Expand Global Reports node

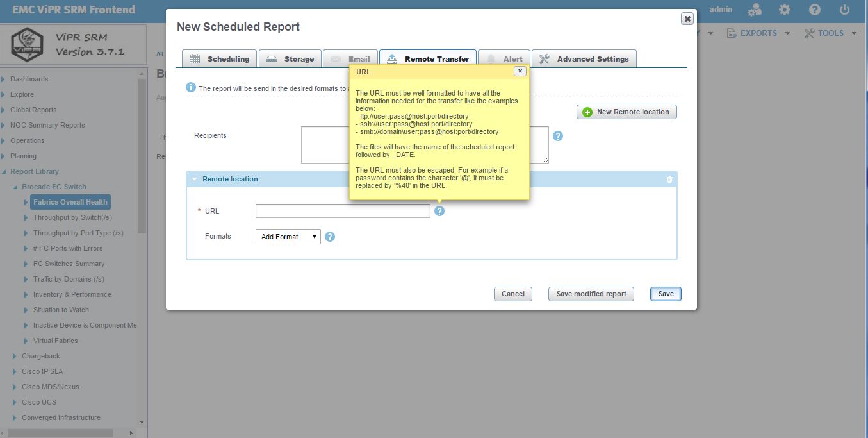[x=3, y=110]
